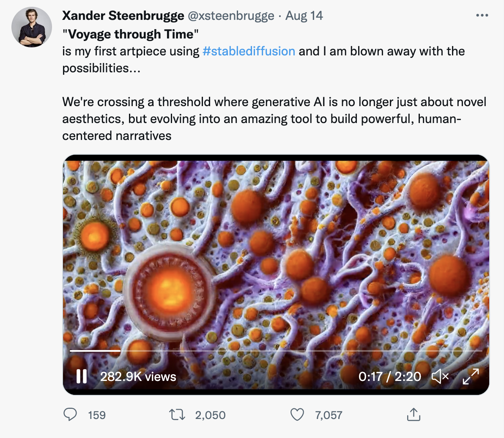Seek on the video progress bar
Image resolution: width=504 pixels, height=438 pixels.
tap(275, 350)
